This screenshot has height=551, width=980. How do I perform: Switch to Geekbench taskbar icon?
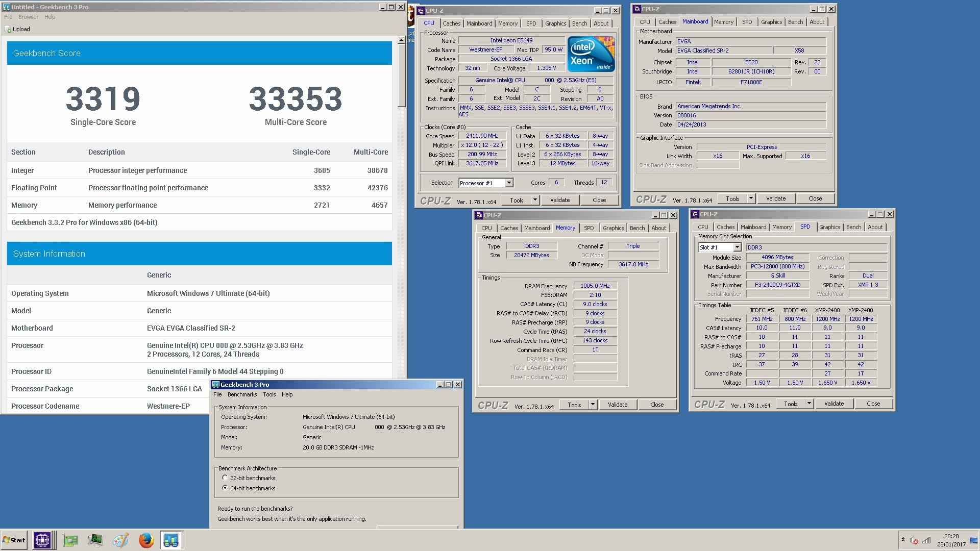pos(171,540)
